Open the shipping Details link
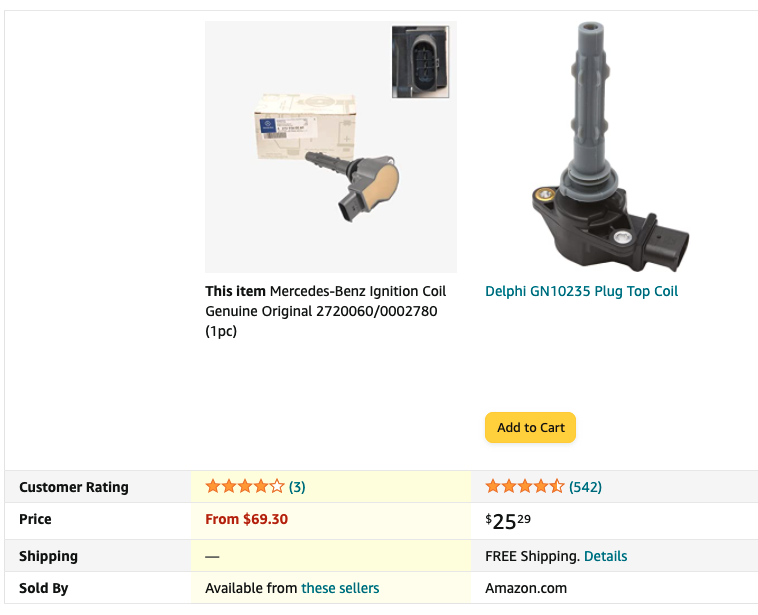The width and height of the screenshot is (758, 615). coord(605,556)
